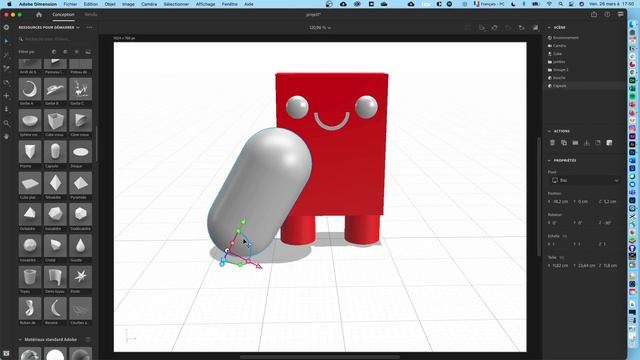Open the assets panel more options ellipsis
Image resolution: width=640 pixels, height=360 pixels.
[x=89, y=27]
